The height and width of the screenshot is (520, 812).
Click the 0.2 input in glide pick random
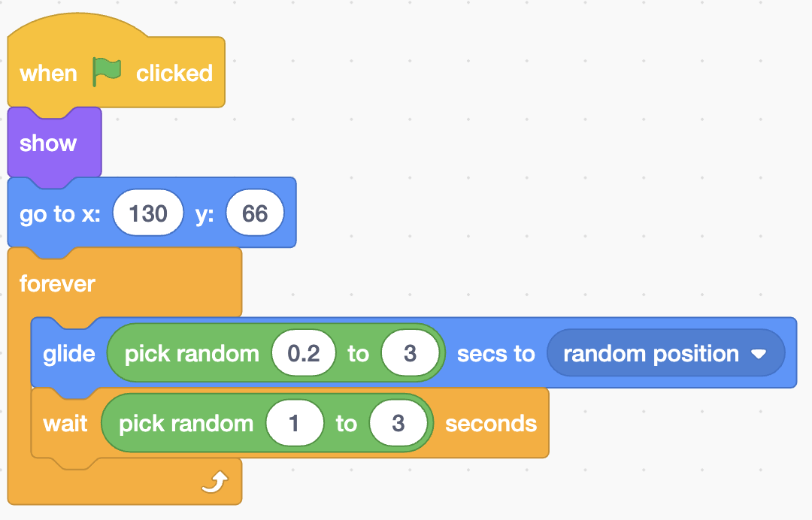304,353
